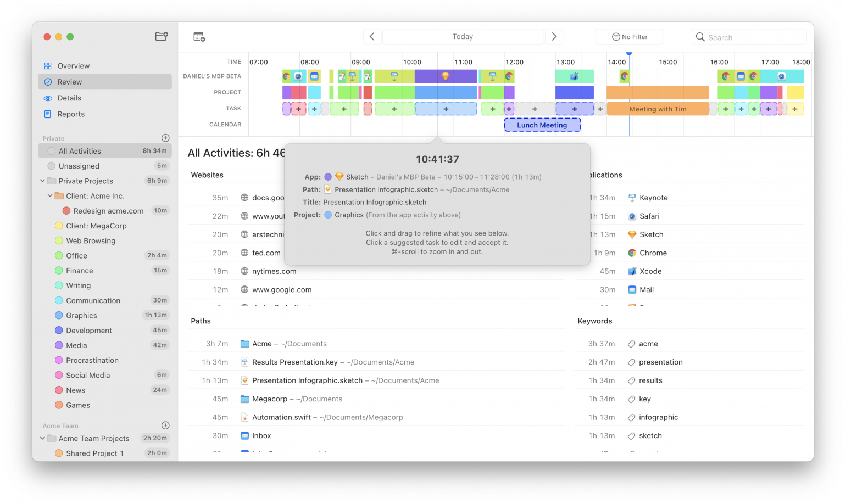Collapse the Client: Acme Inc. folder
The width and height of the screenshot is (846, 504).
point(51,195)
